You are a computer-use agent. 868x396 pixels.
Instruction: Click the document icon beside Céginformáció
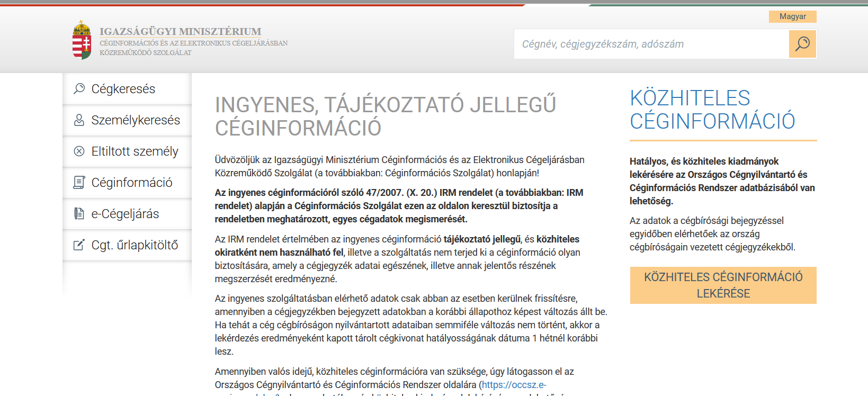click(79, 183)
